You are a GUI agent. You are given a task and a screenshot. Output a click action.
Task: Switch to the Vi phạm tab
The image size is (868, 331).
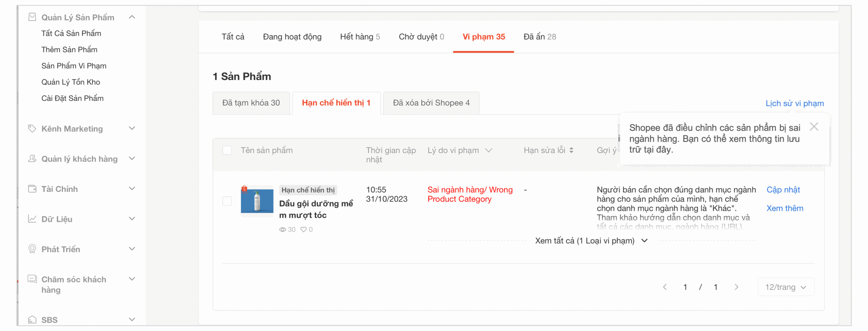483,37
